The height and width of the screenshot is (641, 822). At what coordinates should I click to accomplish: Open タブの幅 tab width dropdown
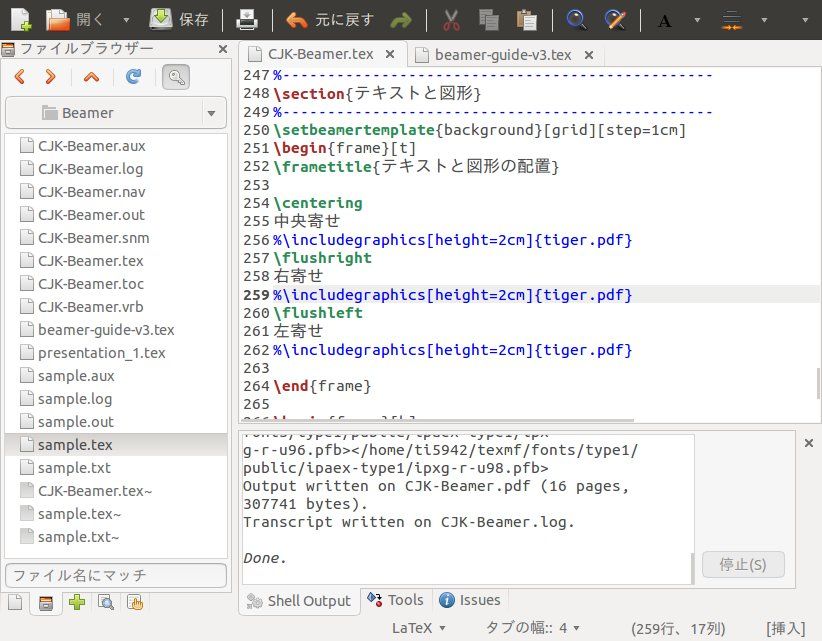coord(533,628)
